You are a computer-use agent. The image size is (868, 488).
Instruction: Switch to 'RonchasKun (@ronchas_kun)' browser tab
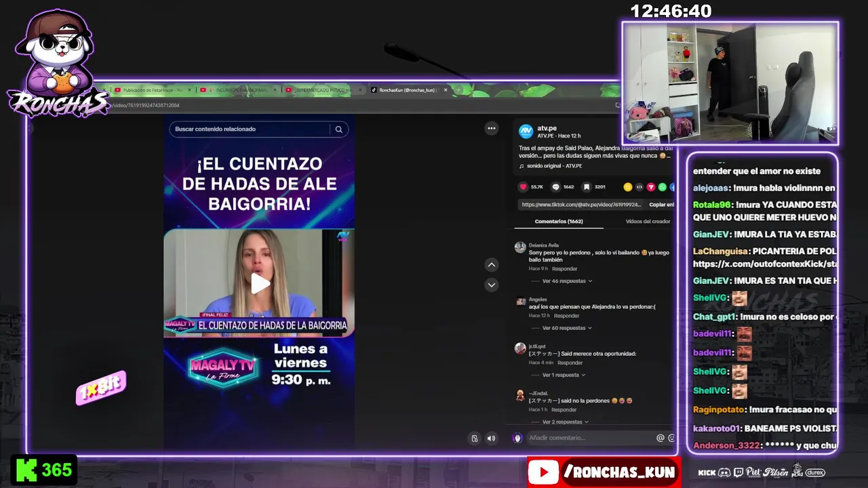click(x=407, y=89)
